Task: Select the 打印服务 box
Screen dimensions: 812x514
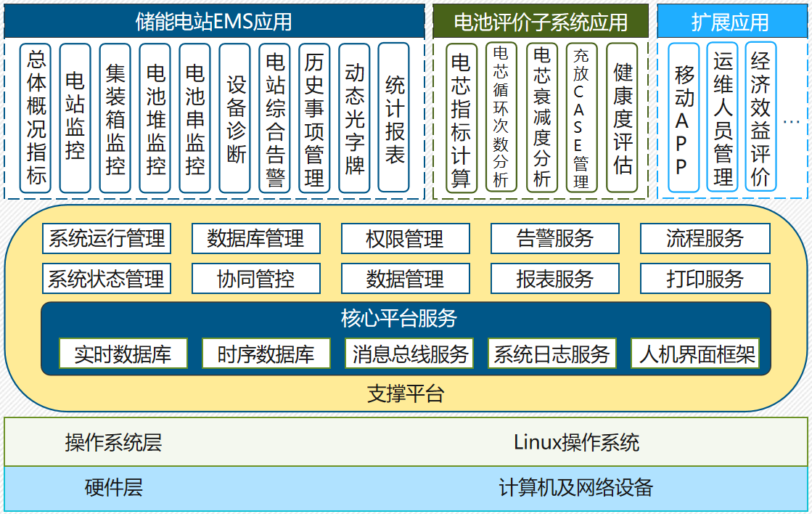Action: point(705,279)
